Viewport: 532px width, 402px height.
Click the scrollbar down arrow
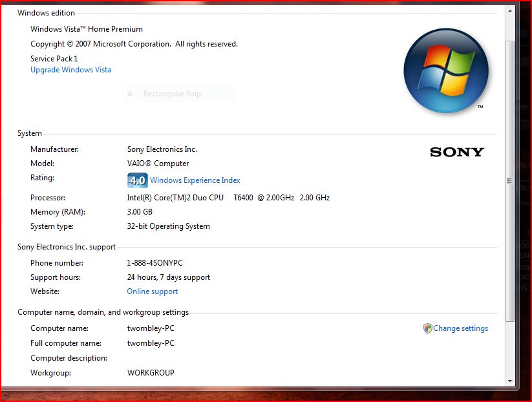(509, 381)
